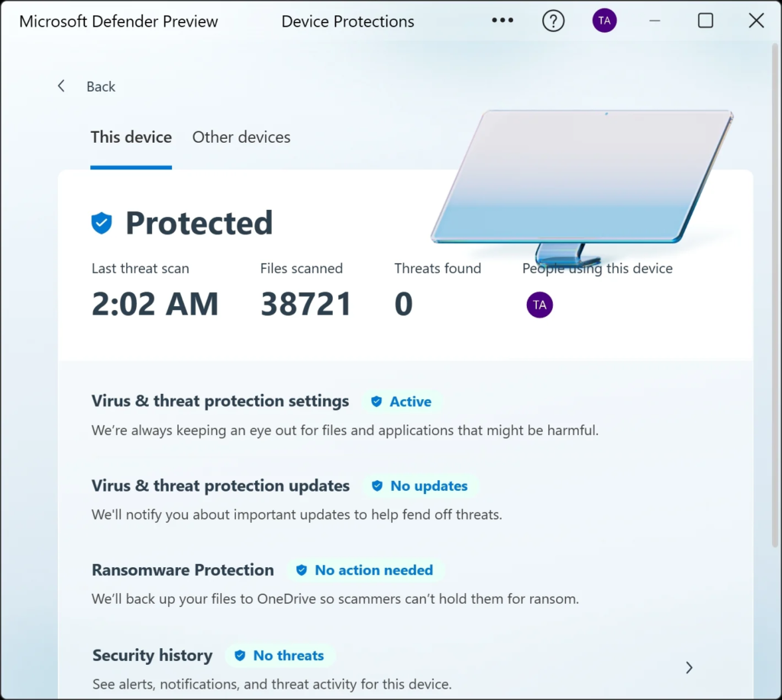Click the No action needed badge
Image resolution: width=782 pixels, height=700 pixels.
click(x=364, y=570)
